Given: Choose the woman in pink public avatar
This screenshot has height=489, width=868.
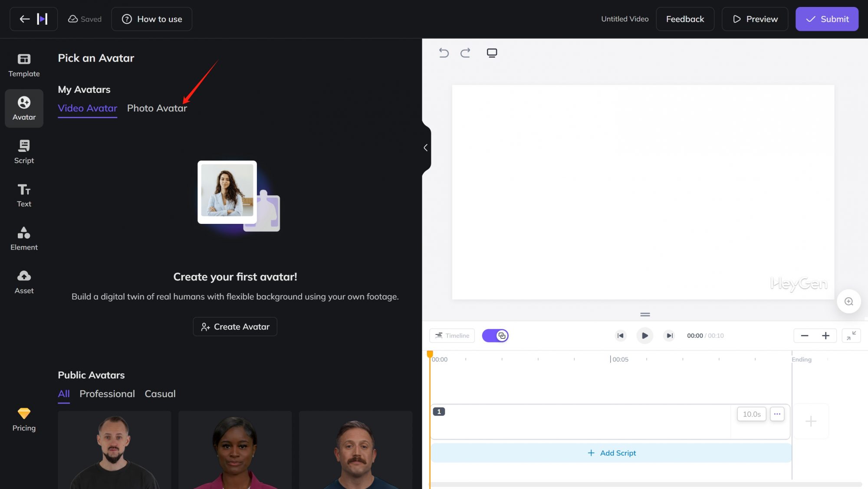Looking at the screenshot, I should pyautogui.click(x=235, y=450).
